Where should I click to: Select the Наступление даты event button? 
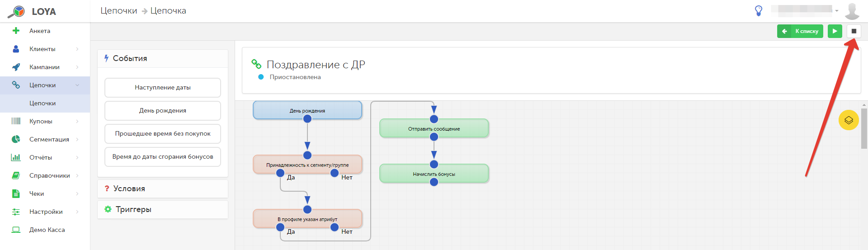(163, 88)
